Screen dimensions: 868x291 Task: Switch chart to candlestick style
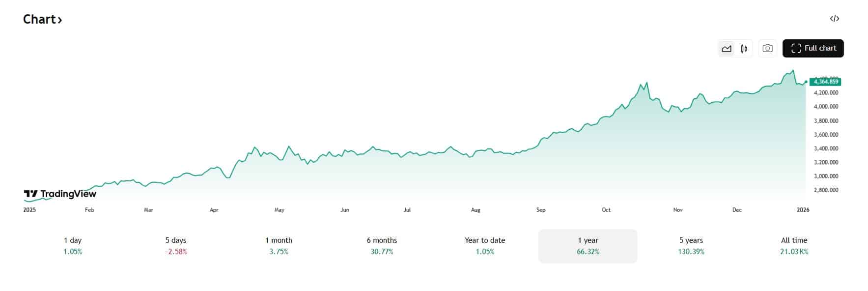click(743, 48)
